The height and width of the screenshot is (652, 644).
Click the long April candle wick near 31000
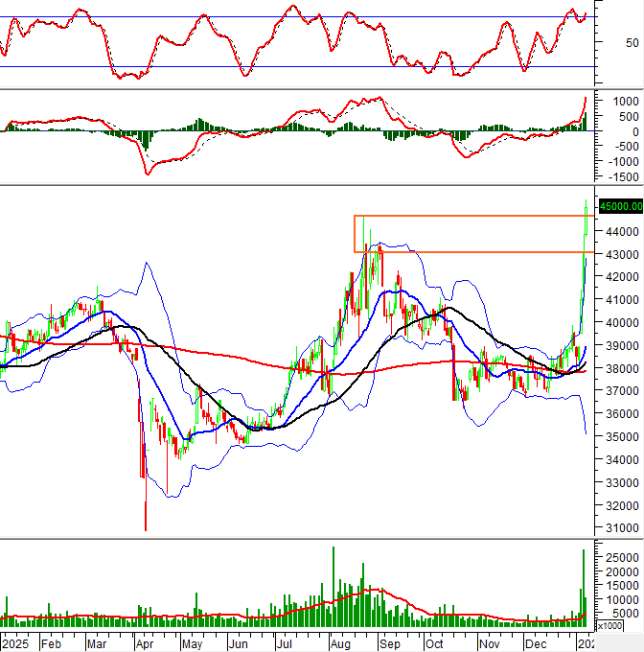point(146,508)
